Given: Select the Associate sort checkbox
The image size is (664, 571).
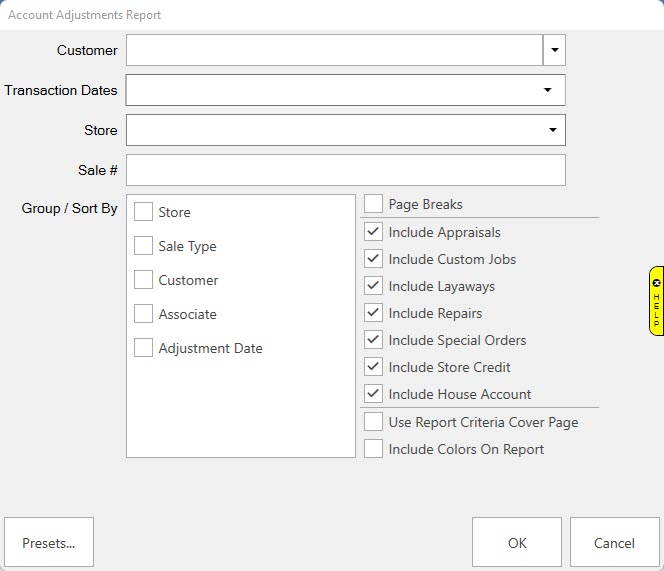Looking at the screenshot, I should (x=144, y=314).
